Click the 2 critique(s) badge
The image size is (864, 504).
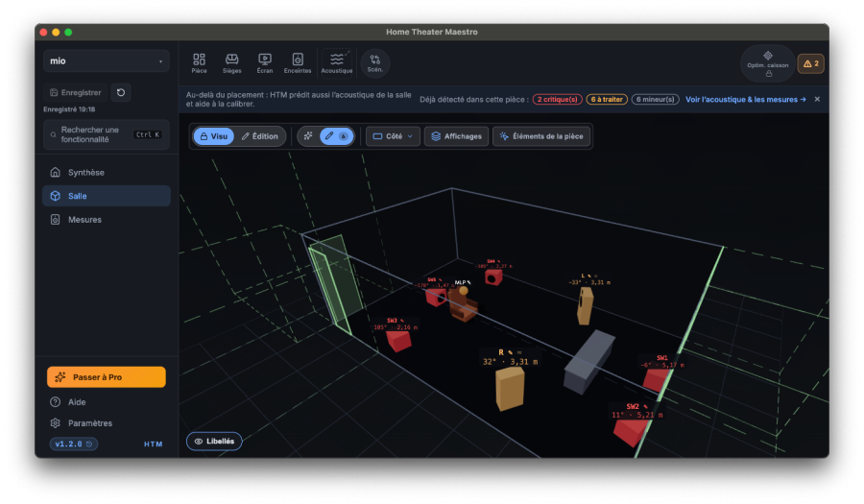click(558, 100)
